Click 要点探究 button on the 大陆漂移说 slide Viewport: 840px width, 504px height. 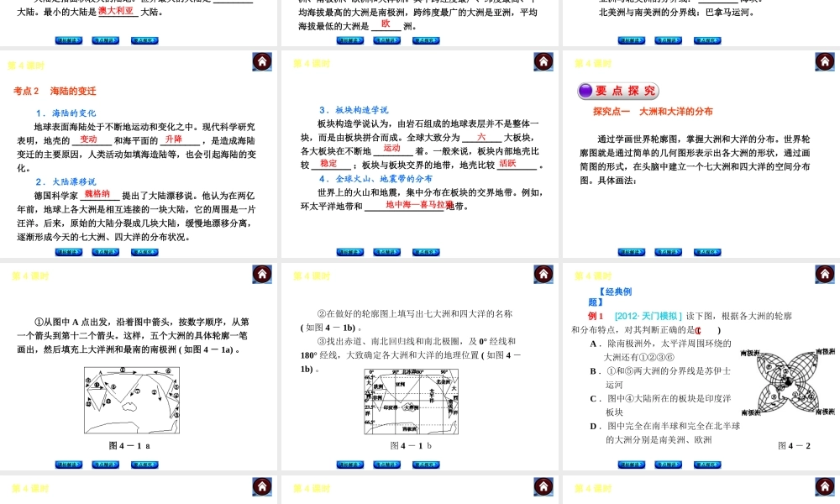(x=144, y=252)
